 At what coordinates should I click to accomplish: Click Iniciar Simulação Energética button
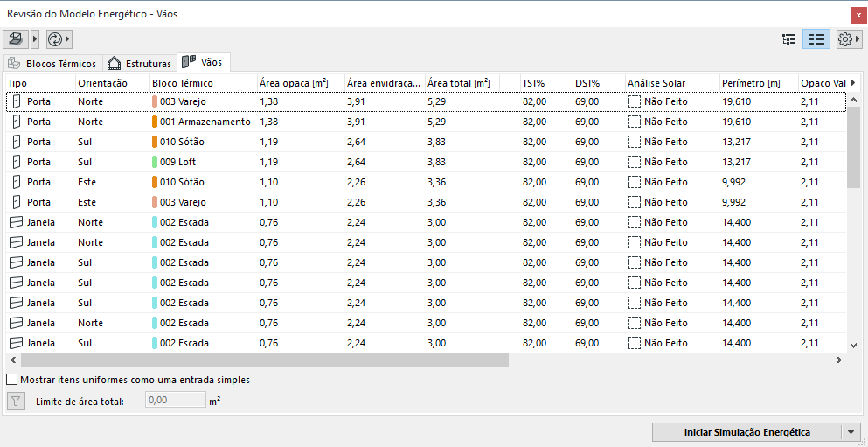point(746,432)
